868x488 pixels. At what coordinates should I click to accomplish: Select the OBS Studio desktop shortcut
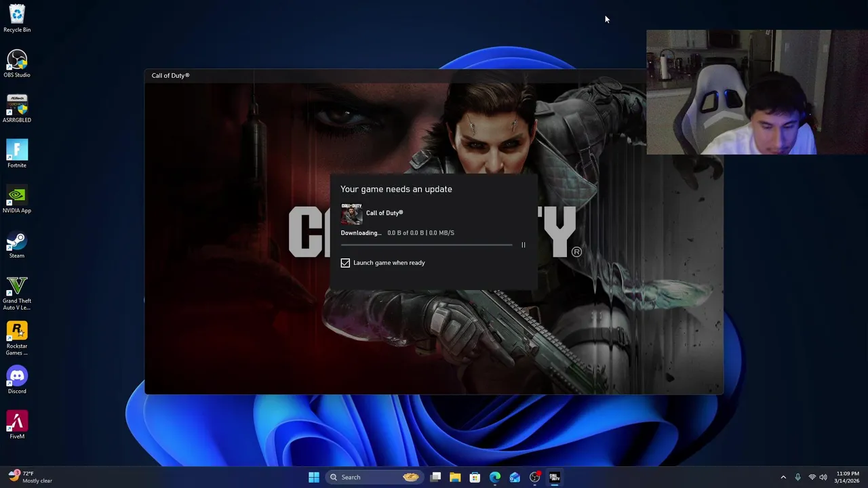click(17, 64)
